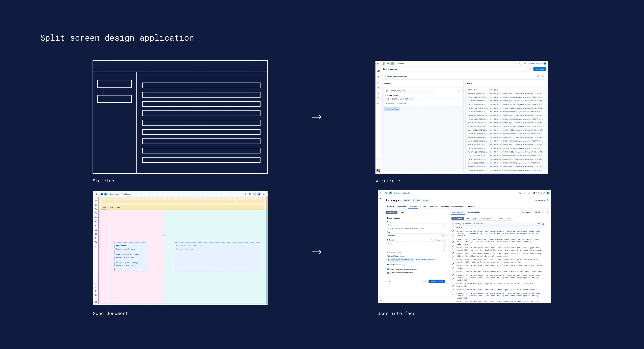Switch to the Schema tab
This screenshot has height=349, width=644.
click(423, 206)
